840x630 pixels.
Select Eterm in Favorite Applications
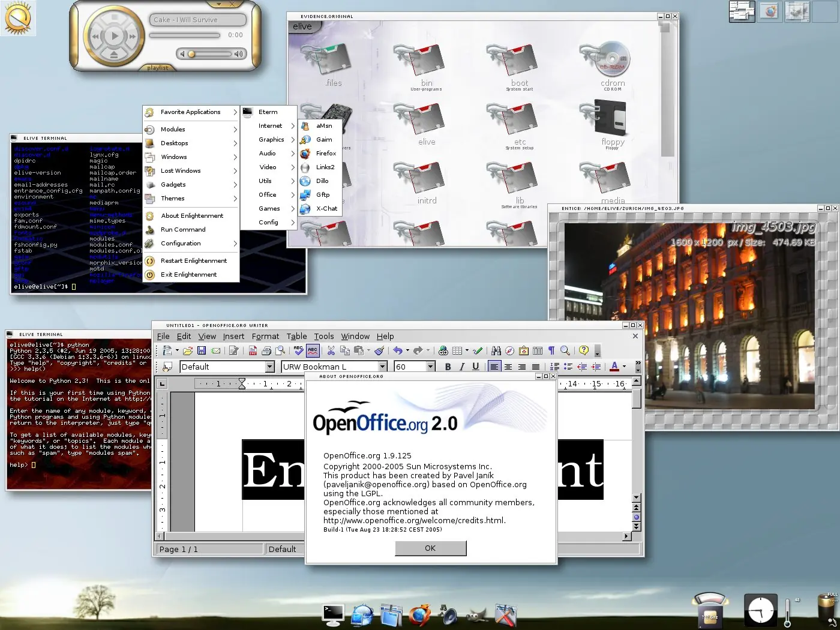268,112
